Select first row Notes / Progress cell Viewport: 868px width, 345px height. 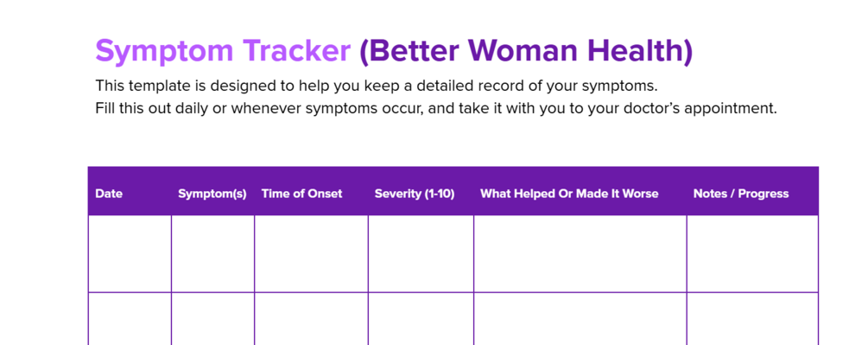pyautogui.click(x=752, y=253)
